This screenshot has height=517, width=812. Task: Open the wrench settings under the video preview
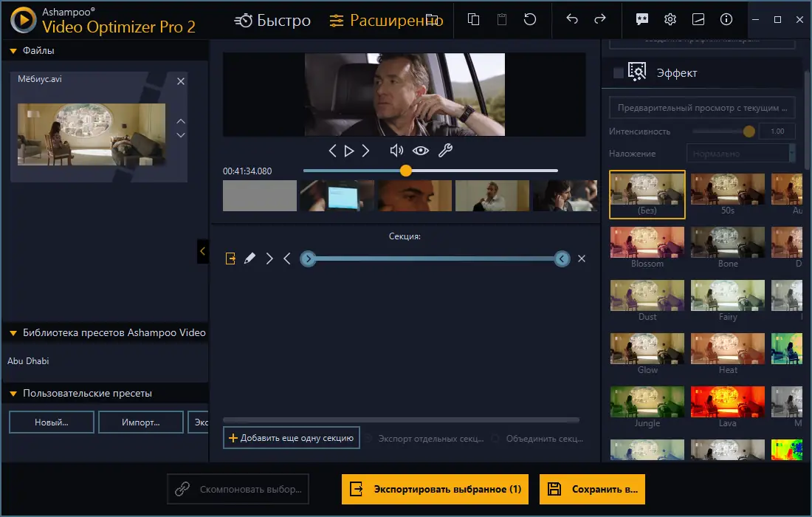click(446, 150)
